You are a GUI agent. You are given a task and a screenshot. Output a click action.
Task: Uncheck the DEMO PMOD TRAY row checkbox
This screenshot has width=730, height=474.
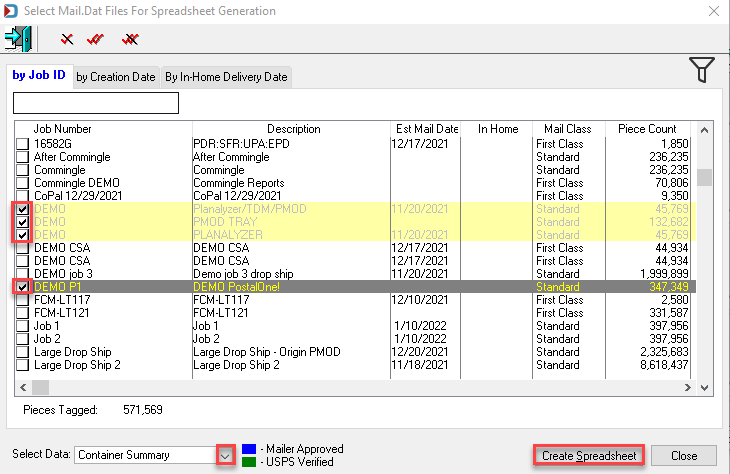coord(22,222)
